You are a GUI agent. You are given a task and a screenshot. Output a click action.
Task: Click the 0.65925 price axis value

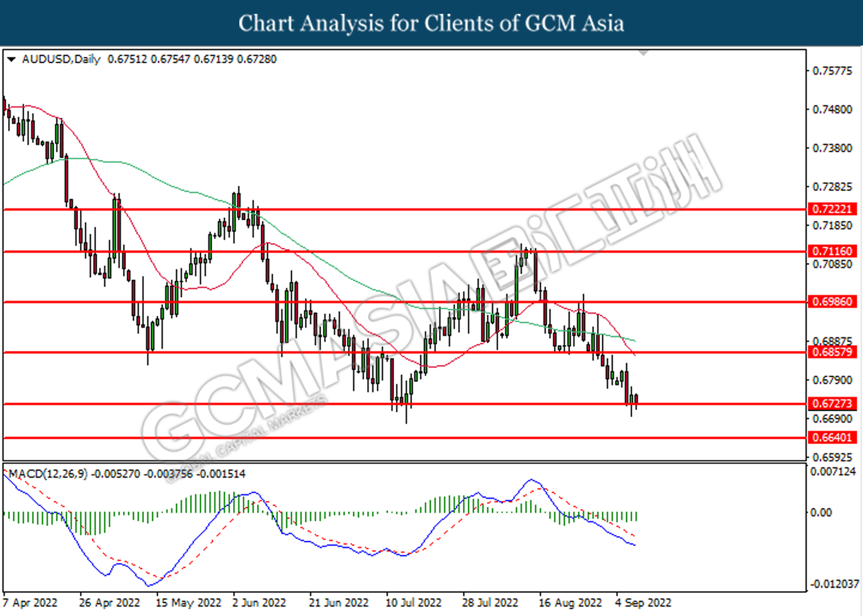coord(832,458)
